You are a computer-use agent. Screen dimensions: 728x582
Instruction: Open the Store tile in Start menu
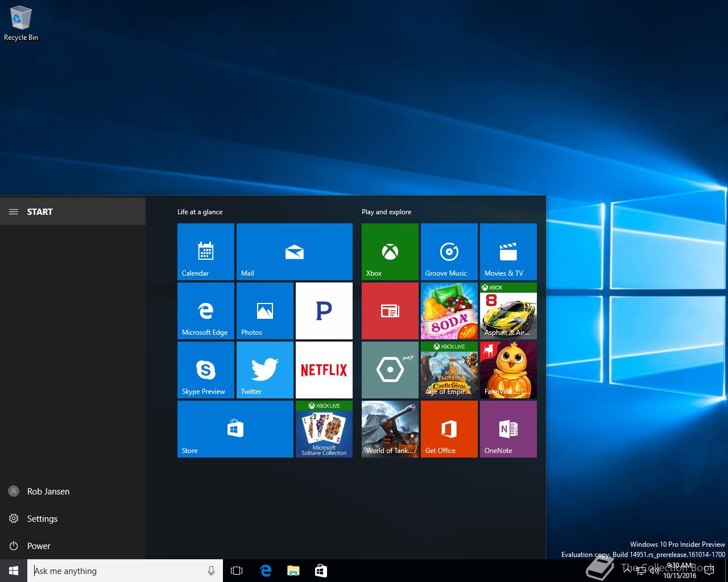point(235,429)
